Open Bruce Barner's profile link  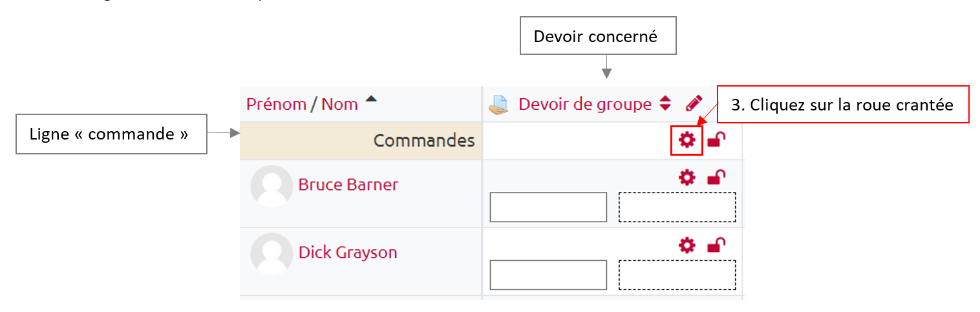348,185
